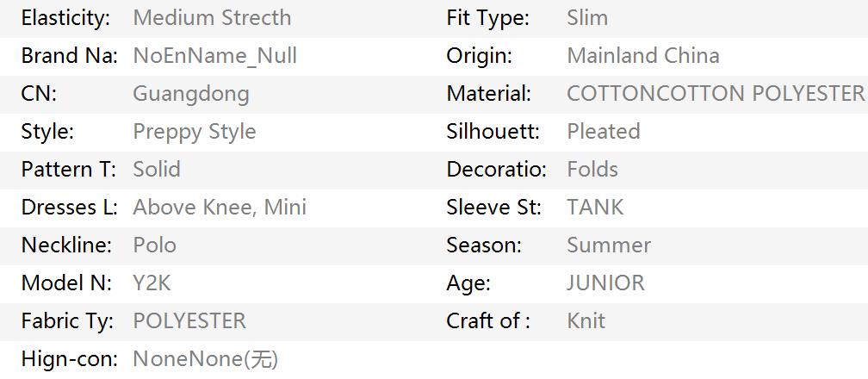Select the Solid pattern value
Image resolution: width=868 pixels, height=379 pixels.
157,170
